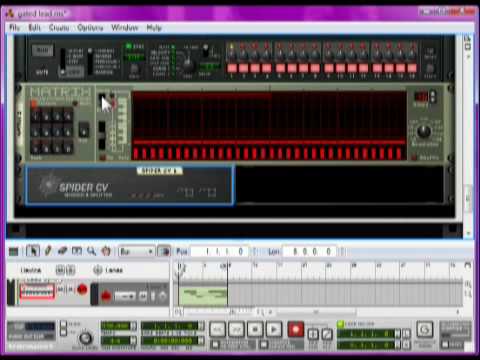Image resolution: width=480 pixels, height=360 pixels.
Task: Click the Fast Forward transport button
Action: point(236,330)
